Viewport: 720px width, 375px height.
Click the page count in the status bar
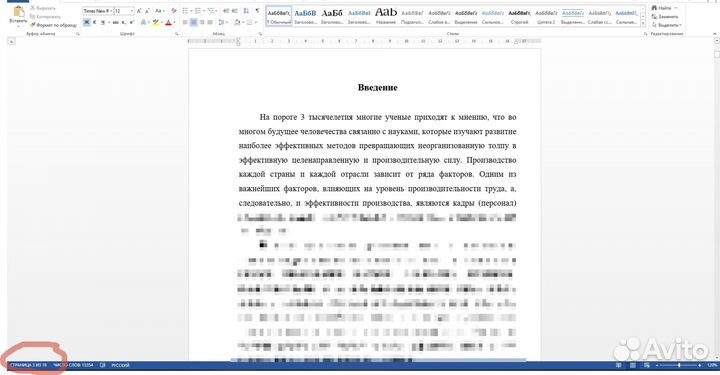[x=28, y=365]
